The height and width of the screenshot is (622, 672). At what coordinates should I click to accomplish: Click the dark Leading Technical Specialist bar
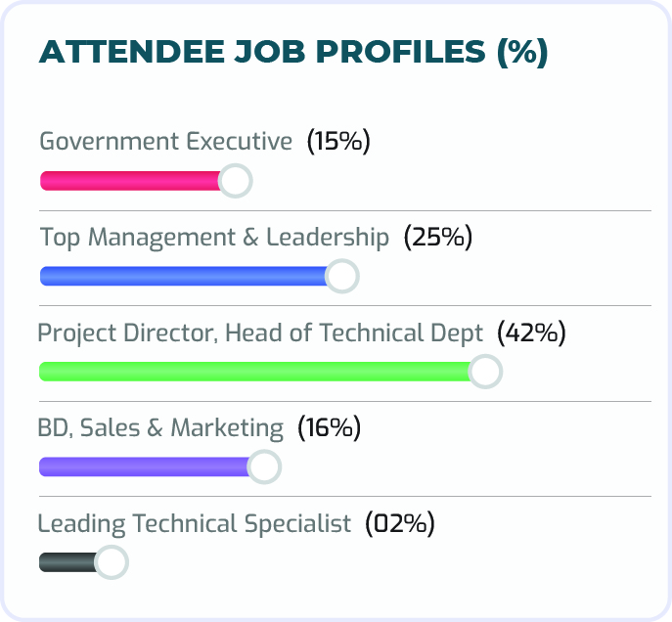pyautogui.click(x=67, y=562)
